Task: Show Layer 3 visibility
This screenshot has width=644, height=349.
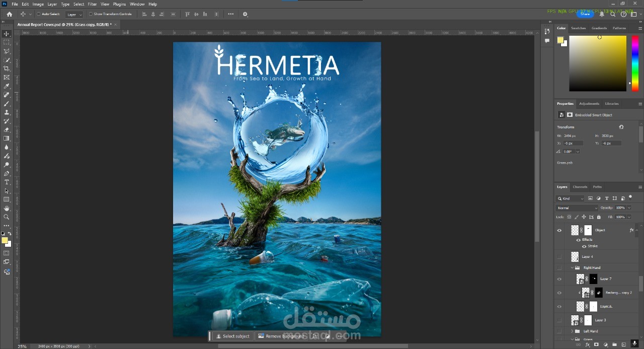Action: click(x=559, y=320)
